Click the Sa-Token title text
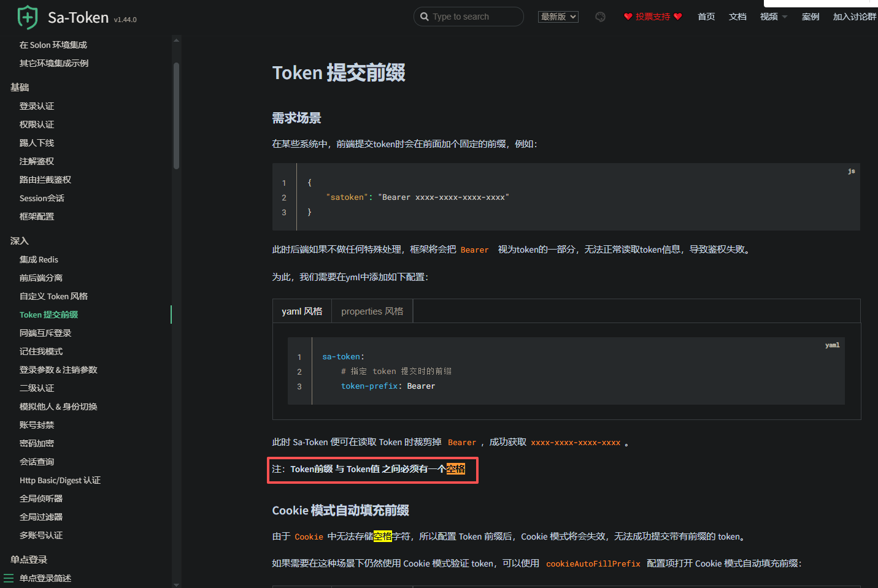 tap(78, 18)
